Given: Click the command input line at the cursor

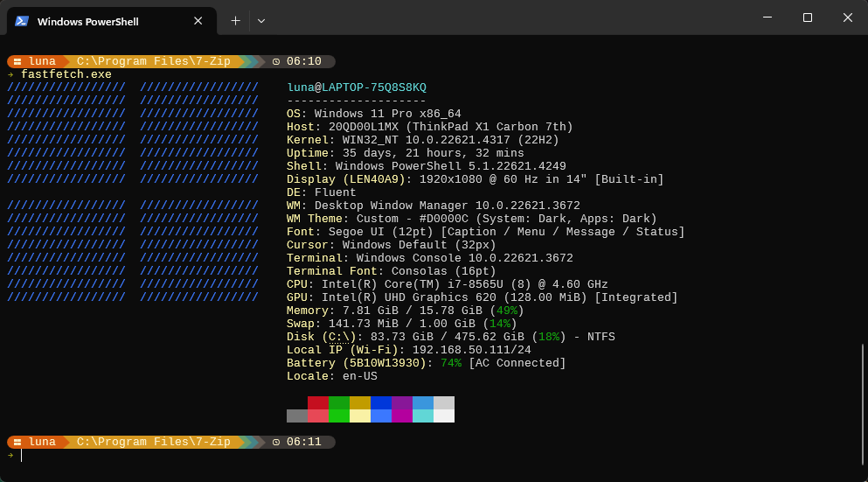Looking at the screenshot, I should [22, 456].
